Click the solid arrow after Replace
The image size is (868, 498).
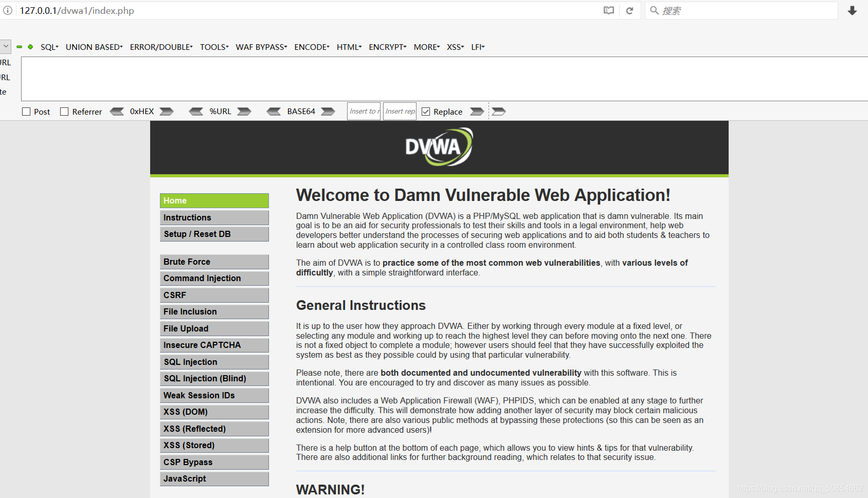point(477,112)
